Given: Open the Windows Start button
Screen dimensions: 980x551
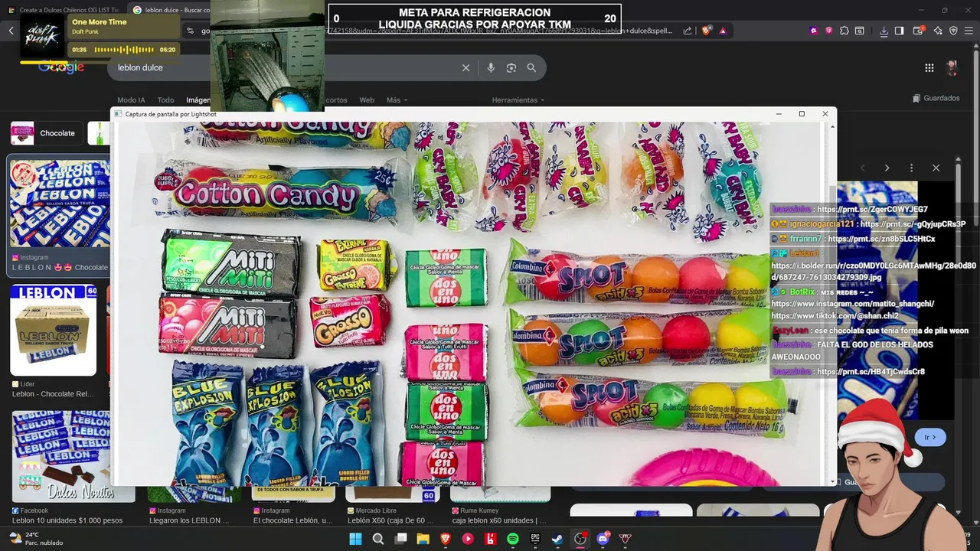Looking at the screenshot, I should point(355,539).
